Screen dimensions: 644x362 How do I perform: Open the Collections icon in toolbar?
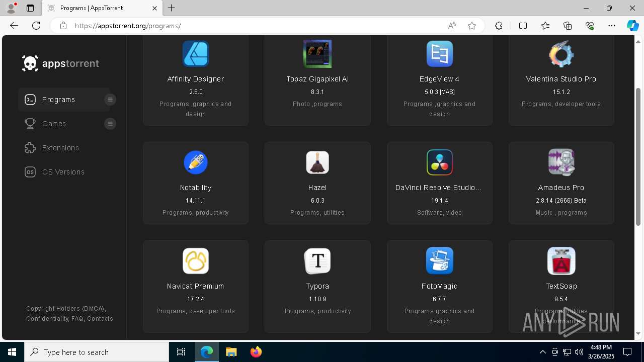[568, 26]
